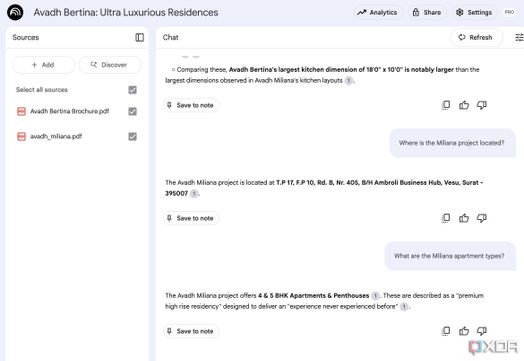Click the Share button
Viewport: 524px width, 361px height.
pyautogui.click(x=427, y=12)
